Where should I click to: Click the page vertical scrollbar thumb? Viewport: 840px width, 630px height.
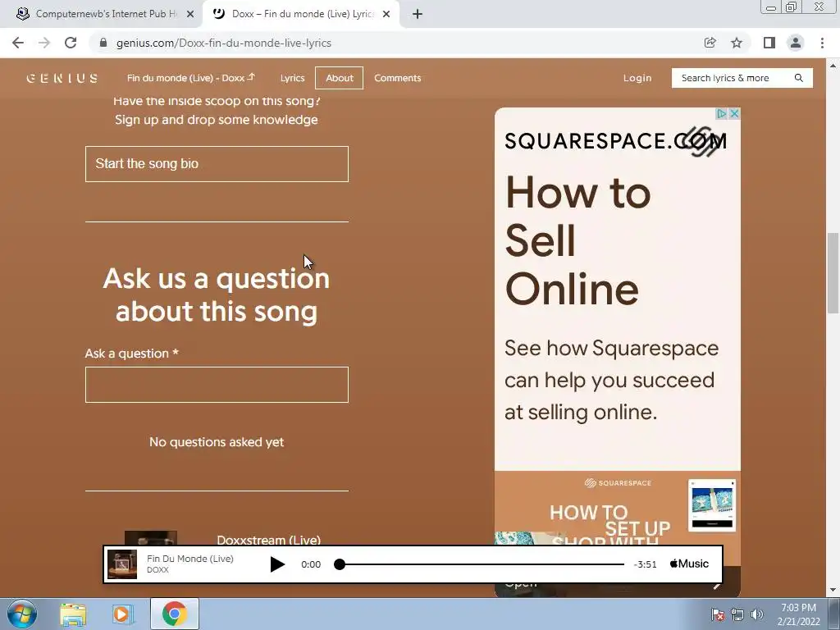tap(833, 273)
